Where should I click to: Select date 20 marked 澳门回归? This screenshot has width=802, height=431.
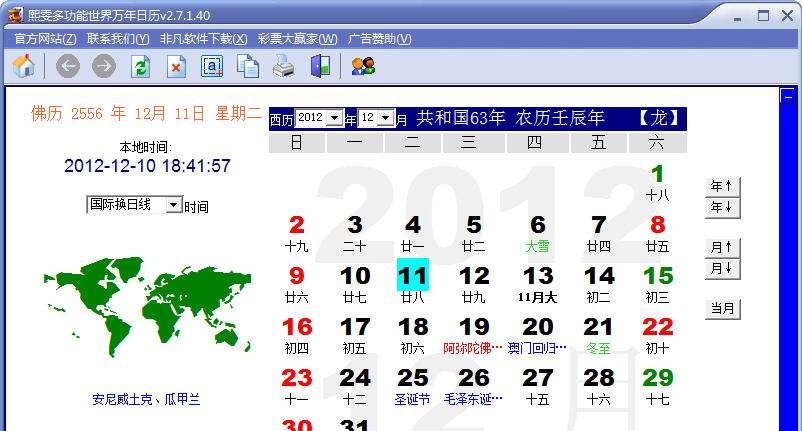point(538,327)
